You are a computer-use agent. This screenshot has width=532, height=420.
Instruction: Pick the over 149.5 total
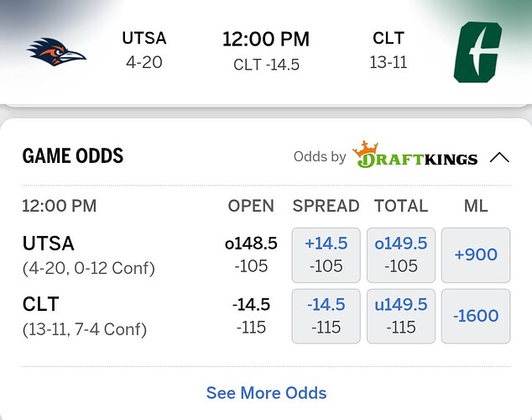coord(401,255)
